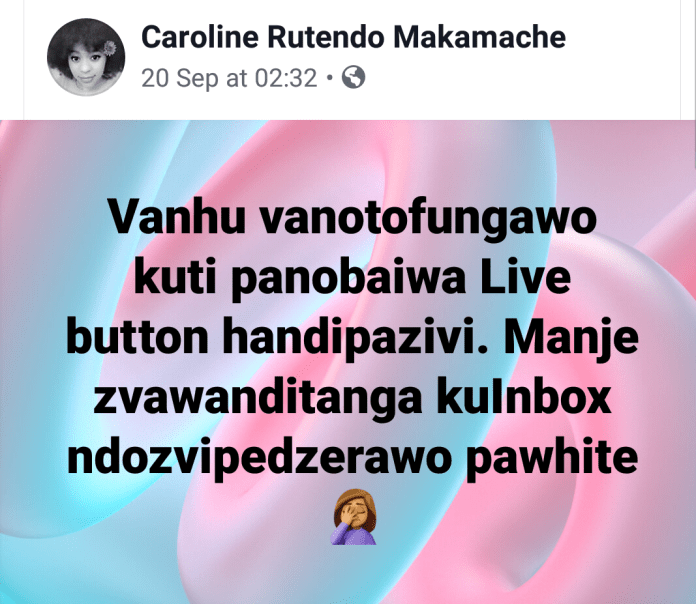This screenshot has height=604, width=696.
Task: Click the word Manje in the post
Action: point(571,340)
